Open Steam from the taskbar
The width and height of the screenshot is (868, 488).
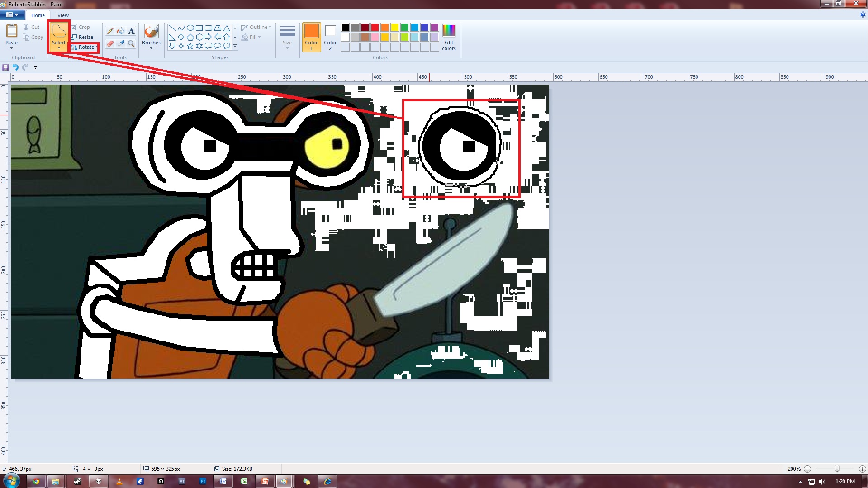[78, 481]
